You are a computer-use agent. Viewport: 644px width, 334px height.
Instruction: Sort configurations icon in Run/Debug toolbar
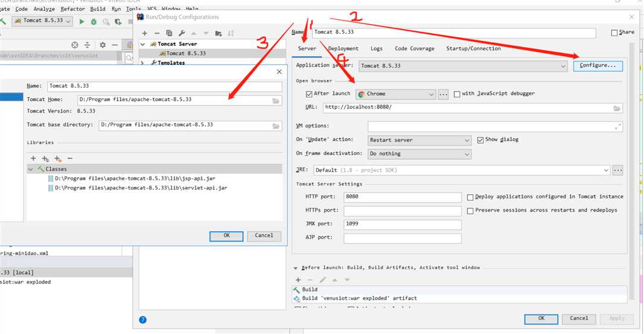click(x=231, y=33)
